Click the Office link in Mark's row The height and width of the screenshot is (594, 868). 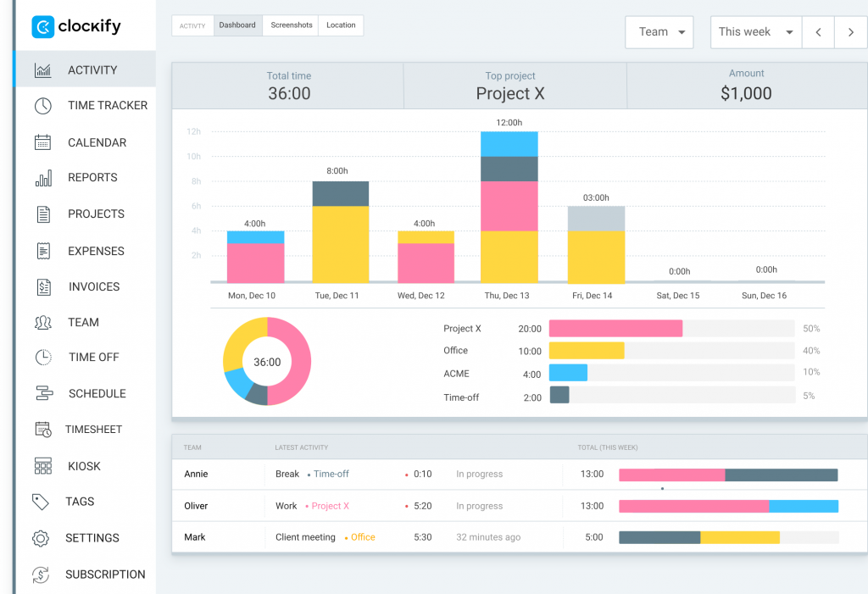363,537
